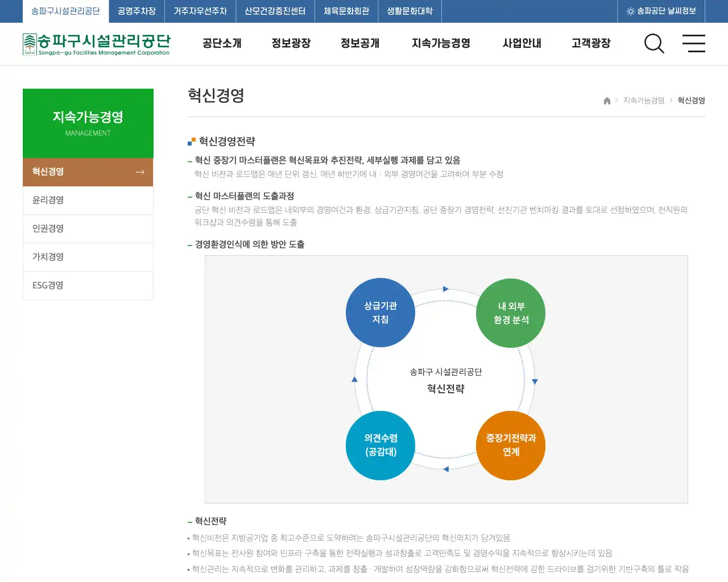The image size is (728, 582).
Task: Select 인권경영 in the sidebar
Action: 48,228
